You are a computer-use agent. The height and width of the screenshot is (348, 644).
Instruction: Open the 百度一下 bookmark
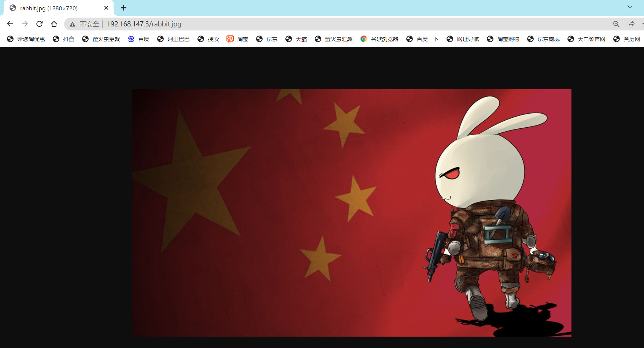click(x=422, y=39)
